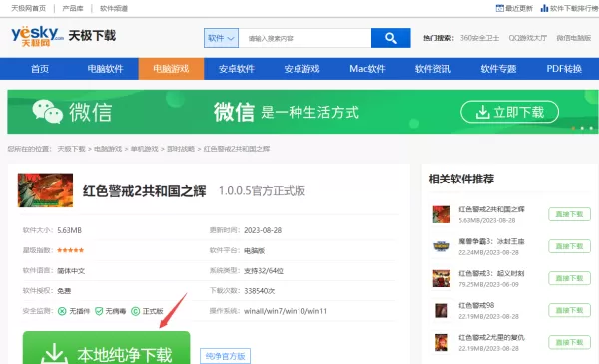Click 直接下载 for 红色警戒3:起义时刻
Image resolution: width=599 pixels, height=364 pixels.
[569, 278]
